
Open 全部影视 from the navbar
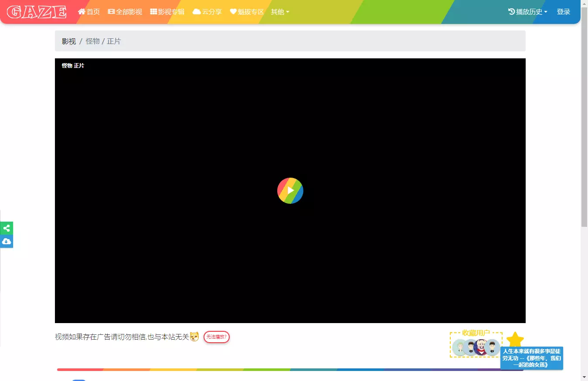click(125, 12)
